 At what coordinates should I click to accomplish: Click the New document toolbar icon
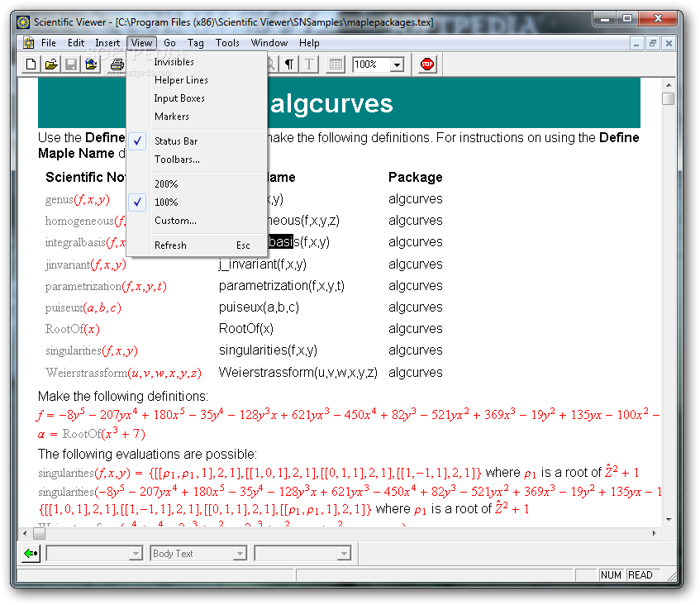click(x=31, y=64)
